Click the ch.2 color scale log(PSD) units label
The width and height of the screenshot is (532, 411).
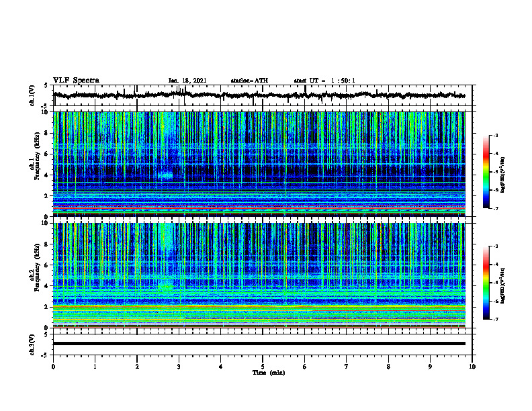point(503,285)
